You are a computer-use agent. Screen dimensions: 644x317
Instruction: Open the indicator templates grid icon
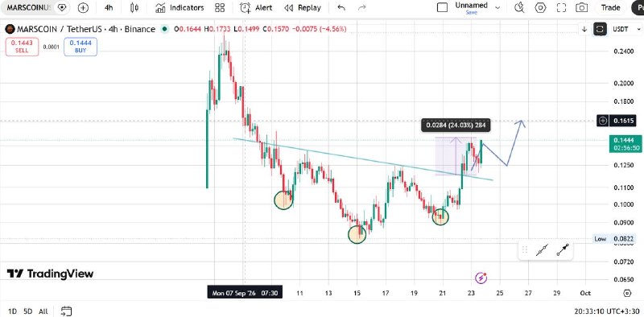click(220, 7)
